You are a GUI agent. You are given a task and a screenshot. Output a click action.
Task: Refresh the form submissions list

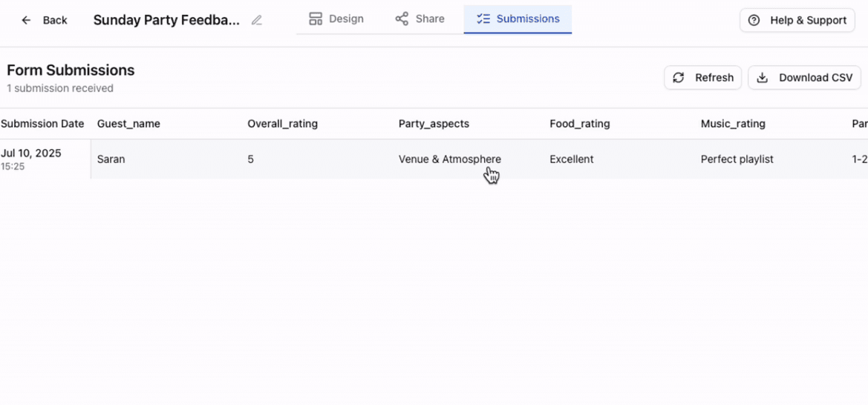702,78
